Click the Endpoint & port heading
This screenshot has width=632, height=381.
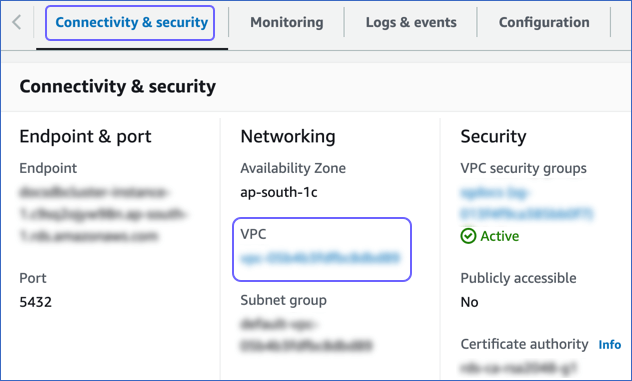point(85,136)
